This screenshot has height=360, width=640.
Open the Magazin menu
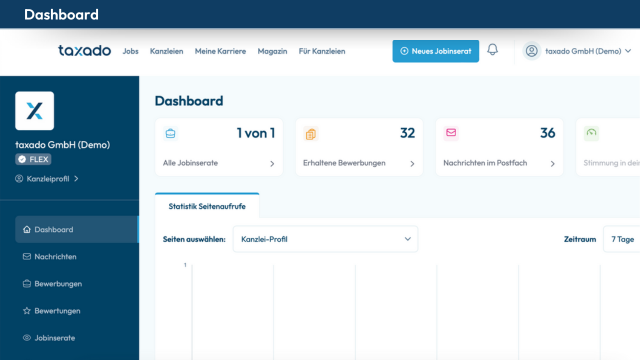pyautogui.click(x=272, y=51)
